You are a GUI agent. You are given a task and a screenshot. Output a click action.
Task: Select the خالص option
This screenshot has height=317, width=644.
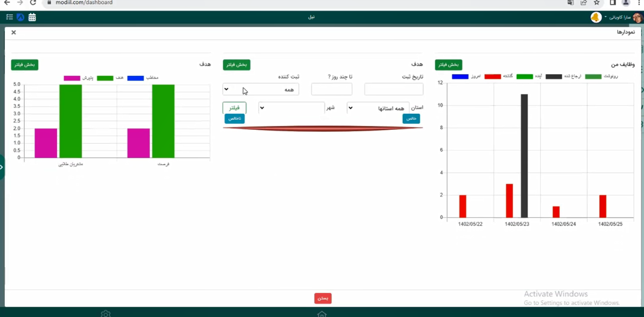411,119
